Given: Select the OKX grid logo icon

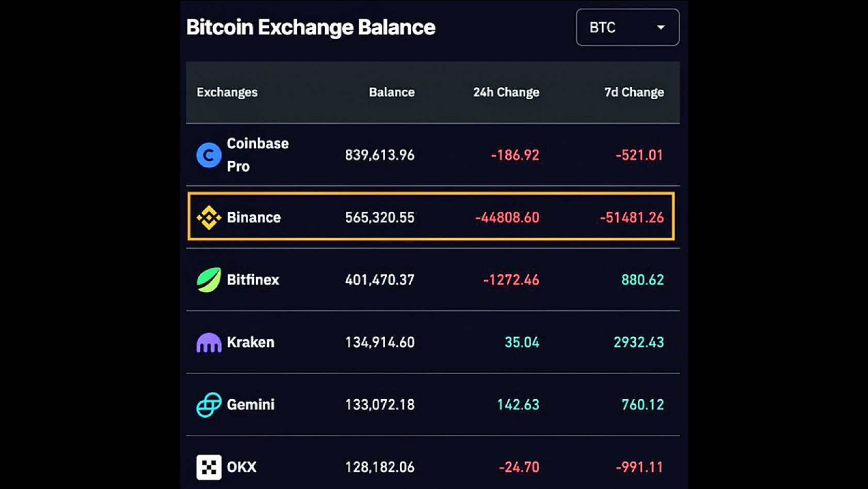Looking at the screenshot, I should [x=208, y=466].
